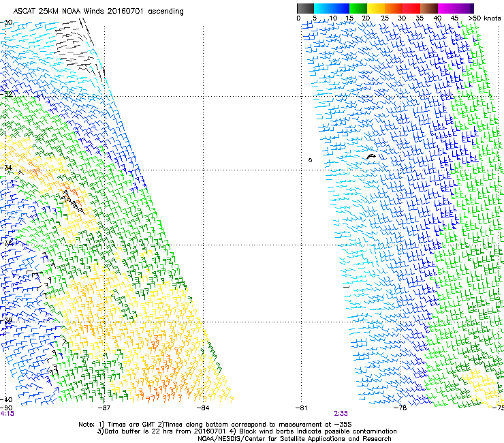Click the NOAA/NESDIS Center credit line
Image resolution: width=504 pixels, height=443 pixels.
click(x=294, y=439)
